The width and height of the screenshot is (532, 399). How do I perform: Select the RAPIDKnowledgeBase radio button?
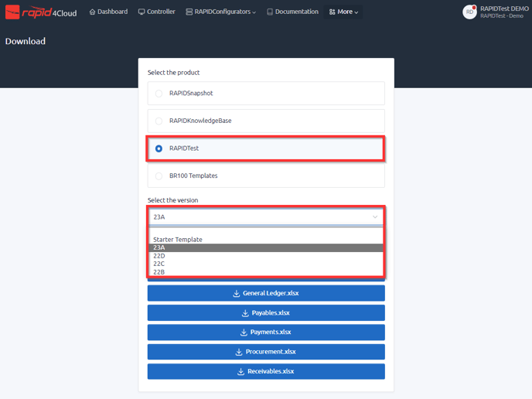tap(159, 121)
